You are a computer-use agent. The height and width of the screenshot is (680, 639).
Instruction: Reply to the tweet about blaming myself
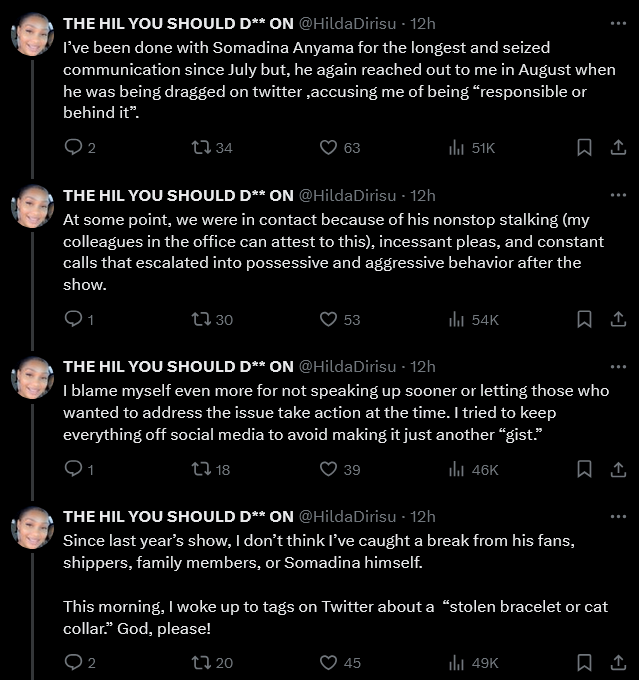[x=73, y=469]
